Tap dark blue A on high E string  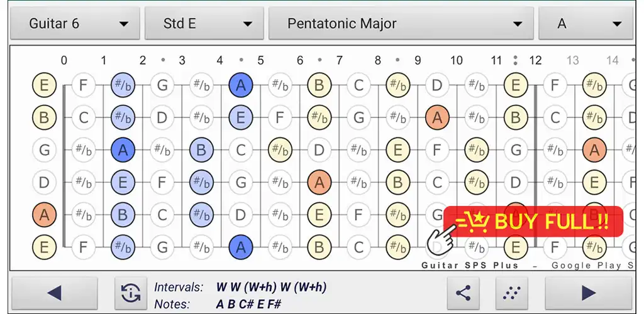click(x=241, y=85)
